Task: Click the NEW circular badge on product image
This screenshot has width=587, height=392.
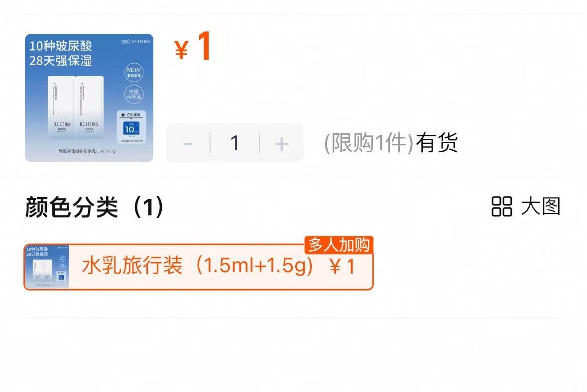Action: point(133,72)
